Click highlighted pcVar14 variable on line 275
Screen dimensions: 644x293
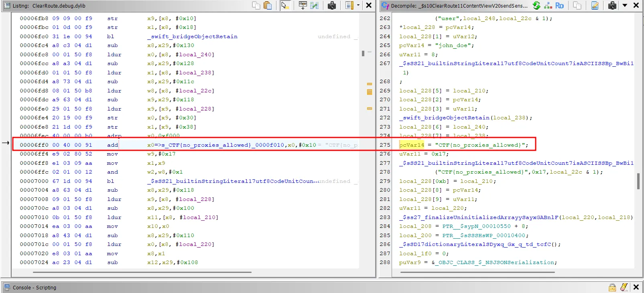coord(412,145)
